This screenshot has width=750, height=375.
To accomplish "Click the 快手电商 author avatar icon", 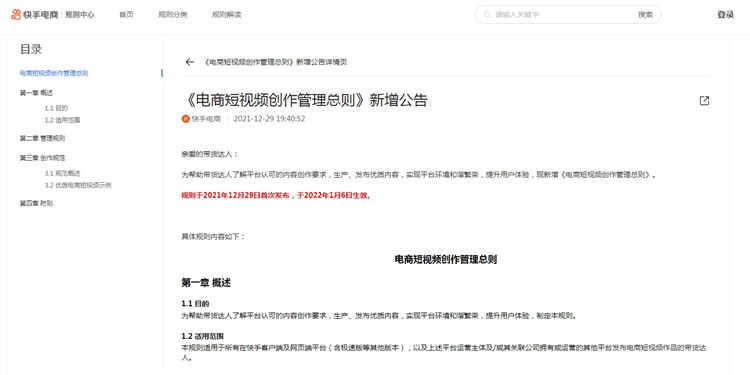I will click(186, 119).
